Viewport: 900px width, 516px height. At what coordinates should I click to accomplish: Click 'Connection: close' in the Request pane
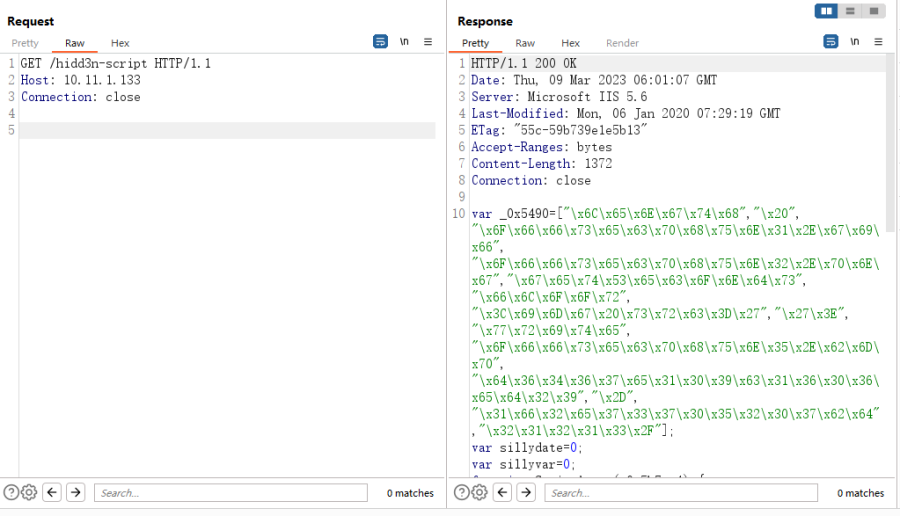tap(80, 96)
